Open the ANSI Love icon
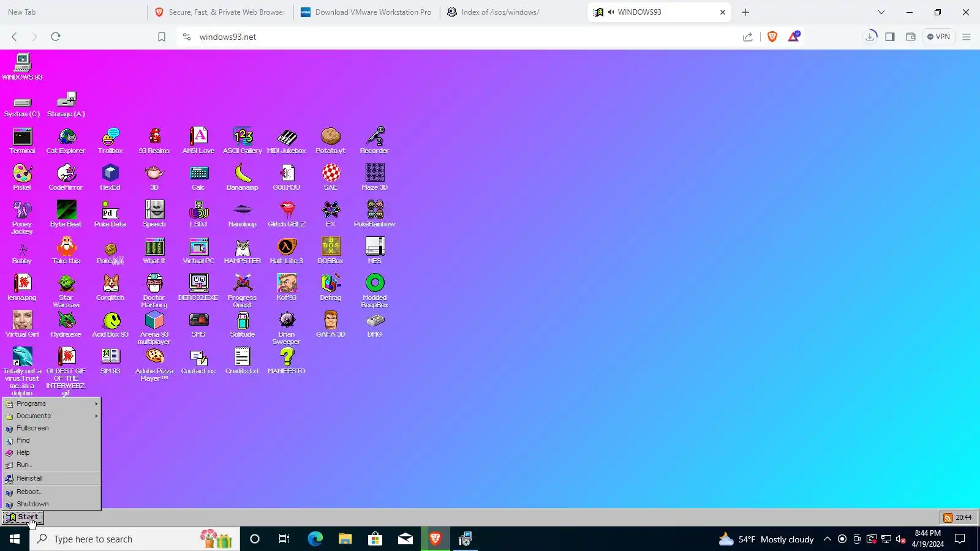Viewport: 980px width, 551px height. (198, 141)
